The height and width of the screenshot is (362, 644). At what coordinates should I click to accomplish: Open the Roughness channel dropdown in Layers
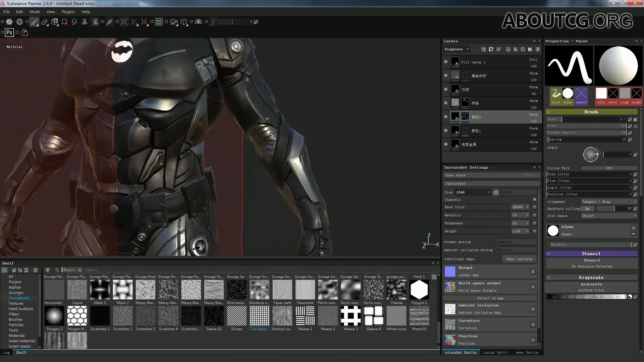456,49
